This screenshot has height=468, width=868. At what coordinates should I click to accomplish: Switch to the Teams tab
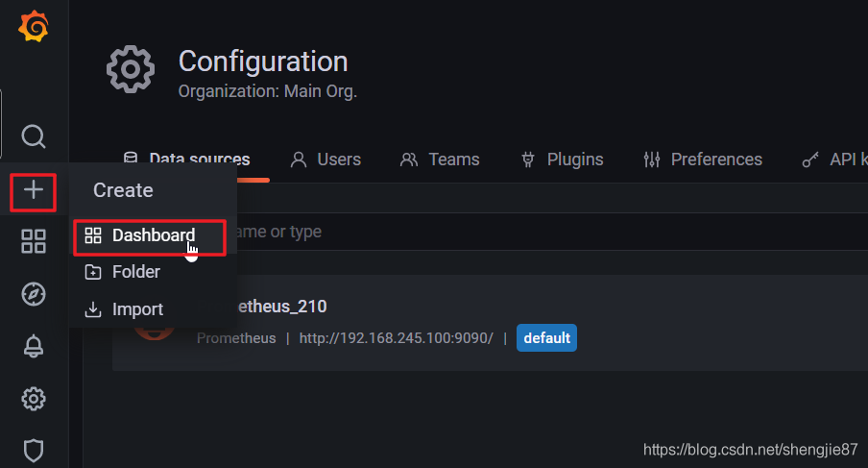440,160
